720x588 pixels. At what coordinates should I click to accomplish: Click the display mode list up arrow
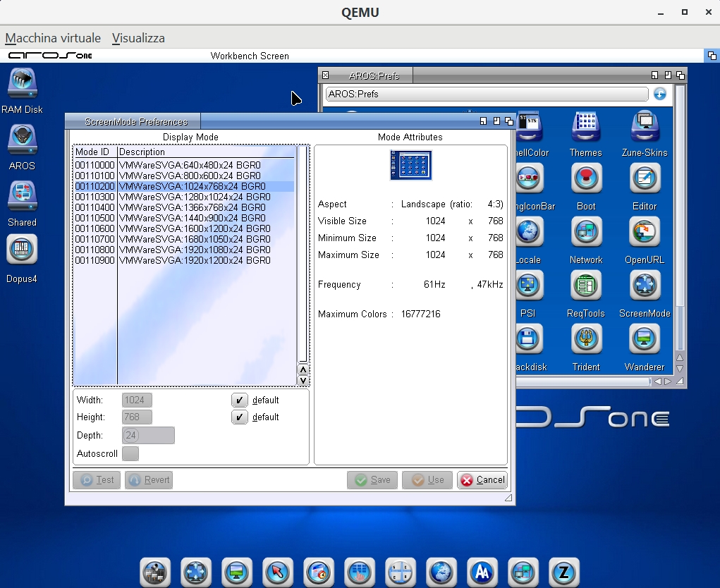[303, 370]
